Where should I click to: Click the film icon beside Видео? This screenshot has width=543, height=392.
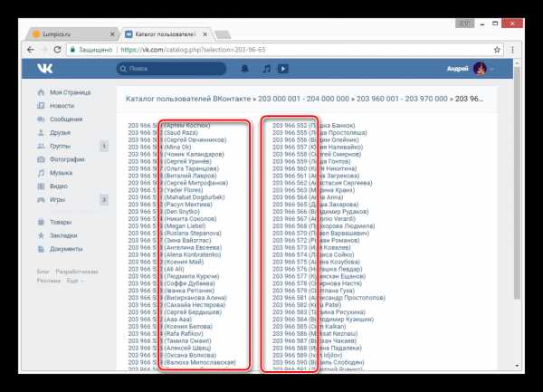41,186
